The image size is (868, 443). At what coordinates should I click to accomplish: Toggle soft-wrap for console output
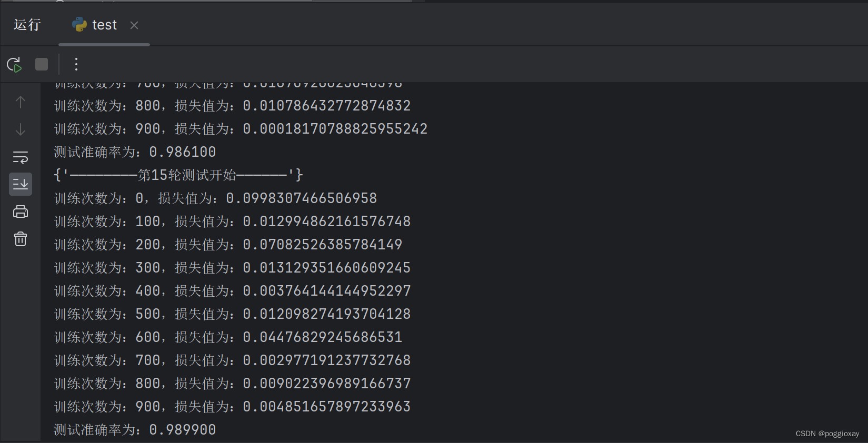pos(21,157)
